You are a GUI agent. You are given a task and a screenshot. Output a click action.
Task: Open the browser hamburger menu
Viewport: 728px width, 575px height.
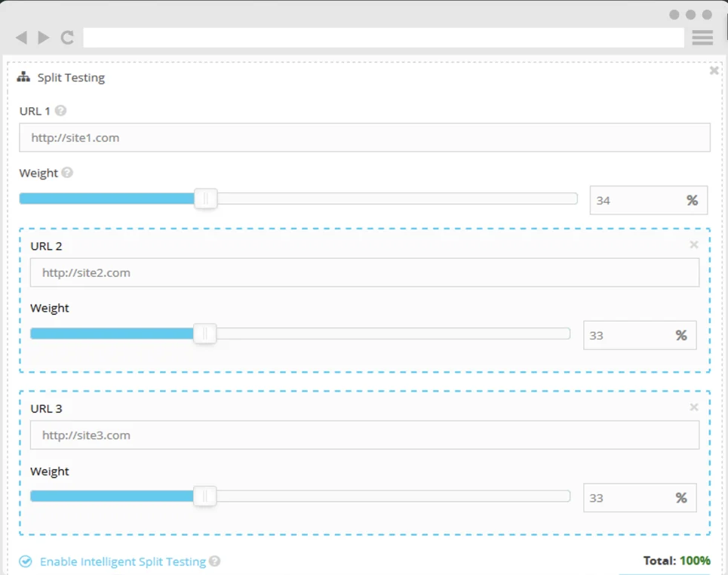point(702,38)
